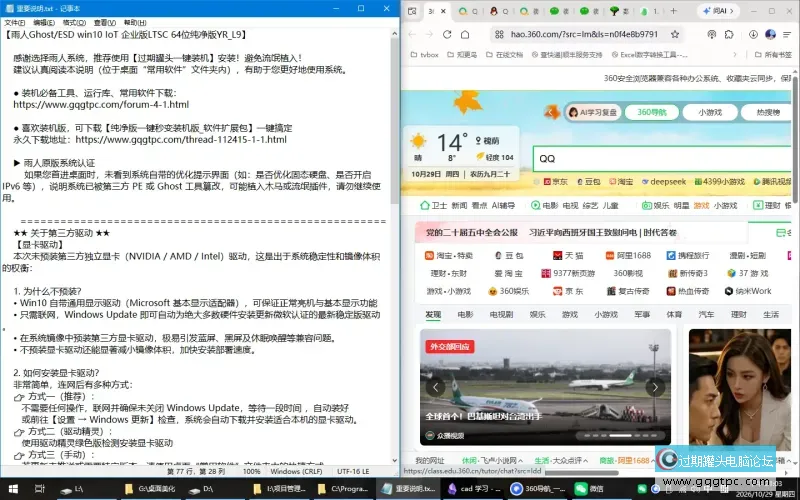Open the tvbox bookmark folder
The height and width of the screenshot is (500, 800).
click(424, 55)
